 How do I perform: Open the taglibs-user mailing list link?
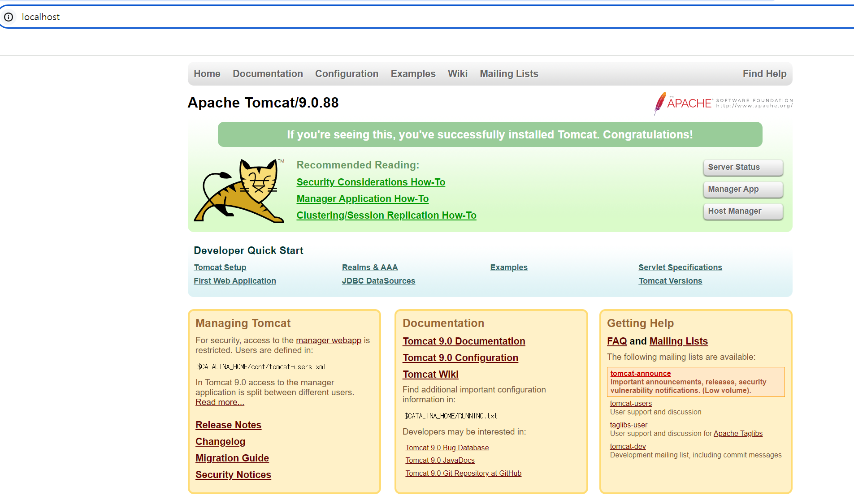(629, 425)
